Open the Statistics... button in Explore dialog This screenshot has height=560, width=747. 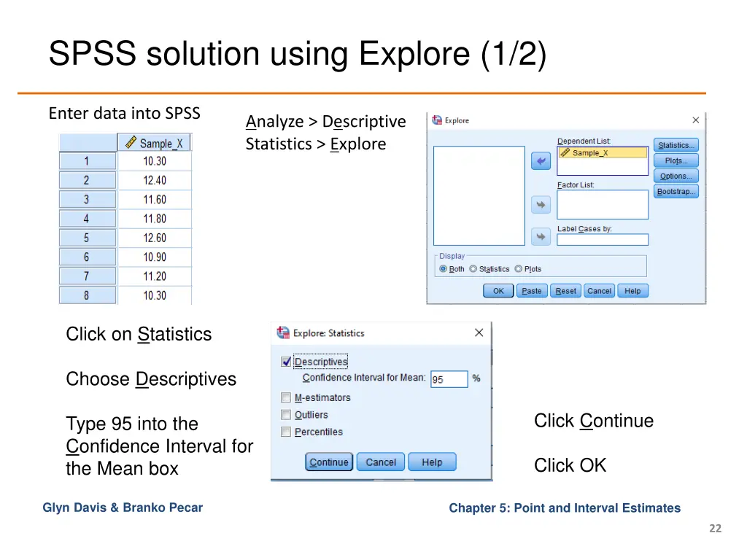[676, 145]
